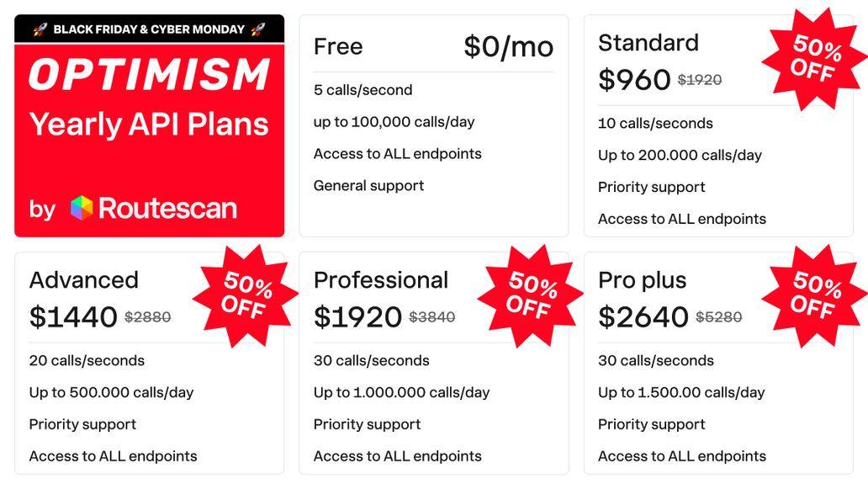The width and height of the screenshot is (868, 489).
Task: Select the Free plan title
Action: pos(338,47)
